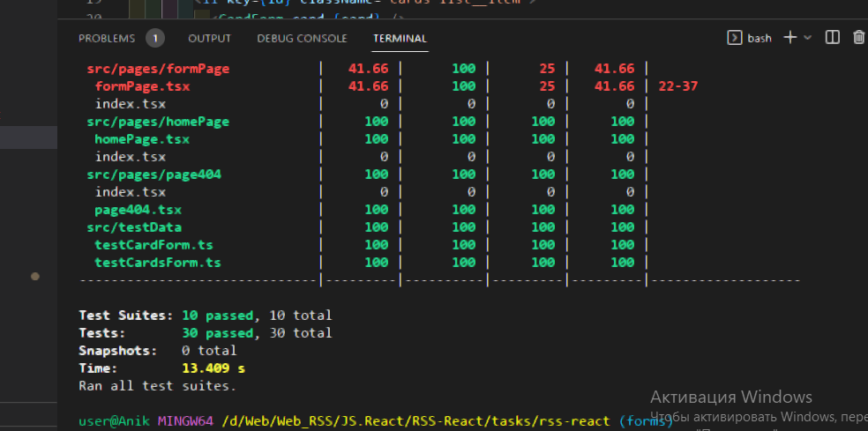Viewport: 868px width, 431px height.
Task: Click the 41.66 statements value for formPage.tsx
Action: point(368,86)
